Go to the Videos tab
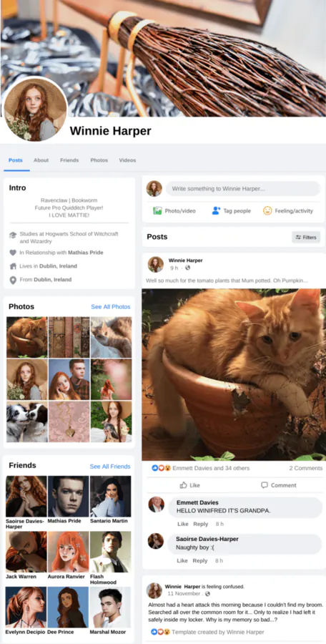Screen dimensions: 326x644 click(x=127, y=160)
